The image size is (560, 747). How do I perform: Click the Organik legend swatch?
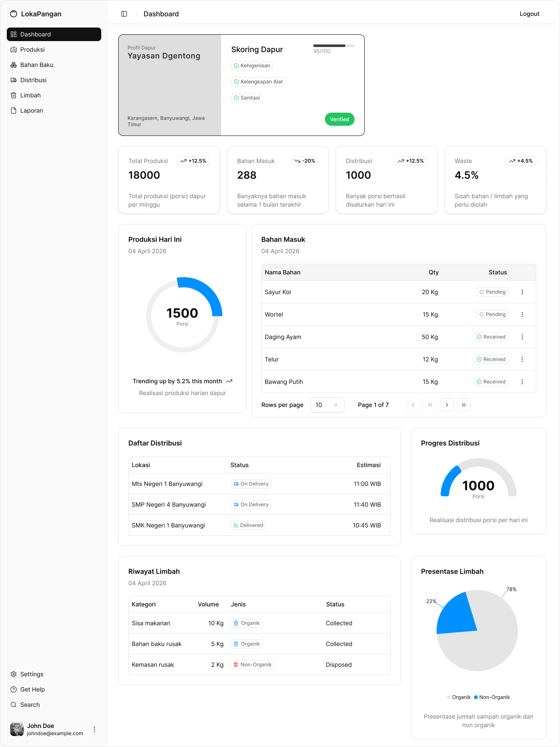[x=449, y=697]
